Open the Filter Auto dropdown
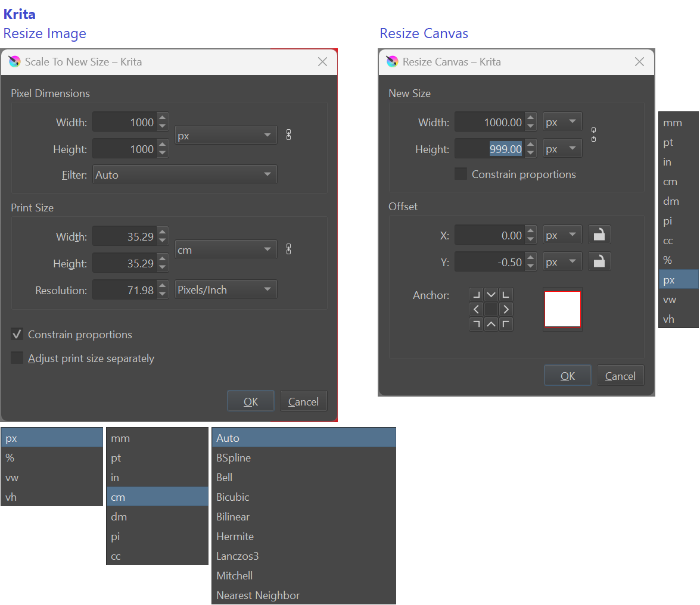The width and height of the screenshot is (700, 605). coord(185,174)
